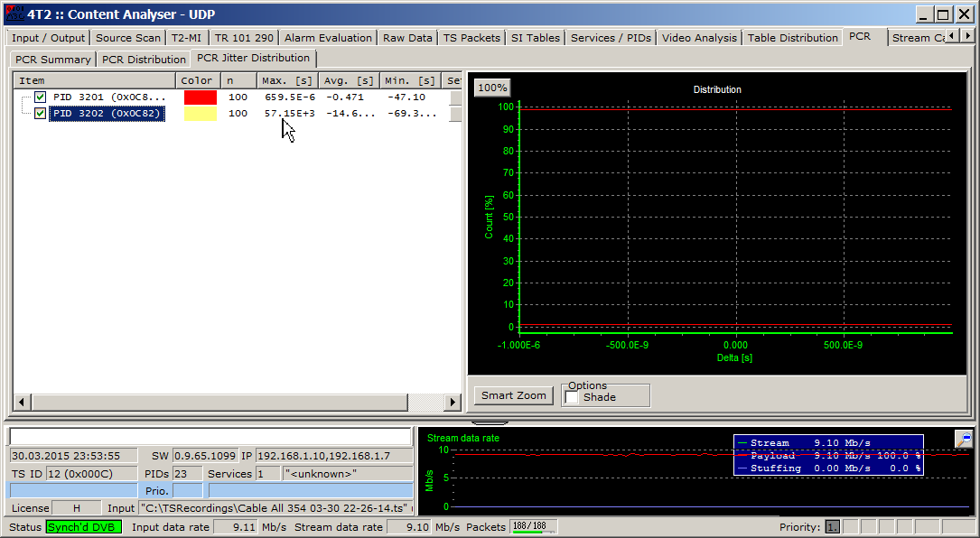The image size is (980, 538).
Task: Switch to the Video Analysis tab
Action: click(x=699, y=38)
